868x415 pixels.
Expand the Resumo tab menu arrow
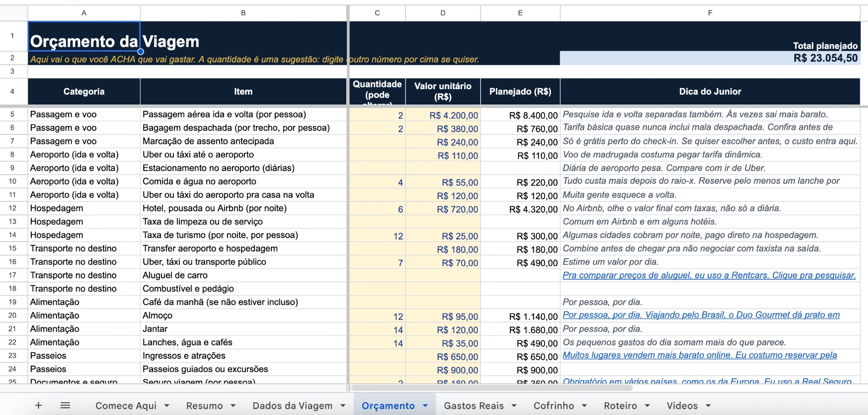tap(233, 405)
